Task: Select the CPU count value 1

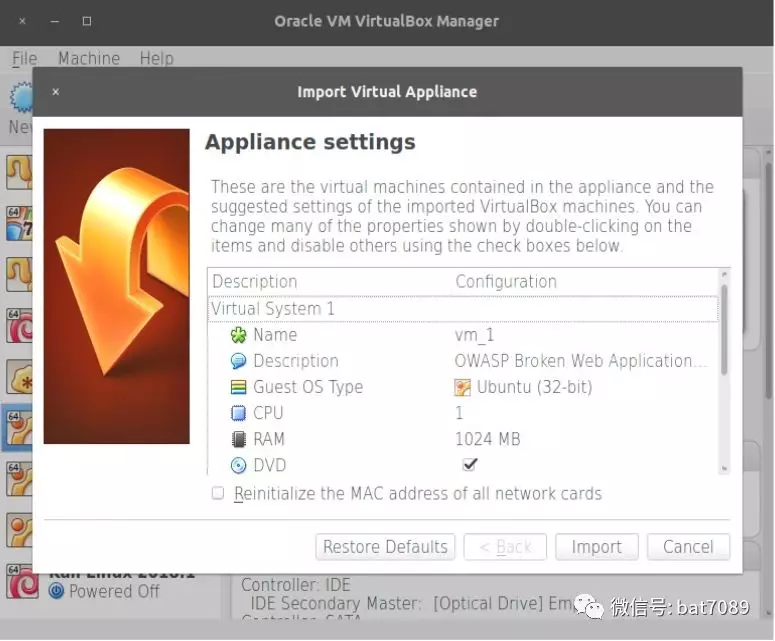Action: (459, 413)
